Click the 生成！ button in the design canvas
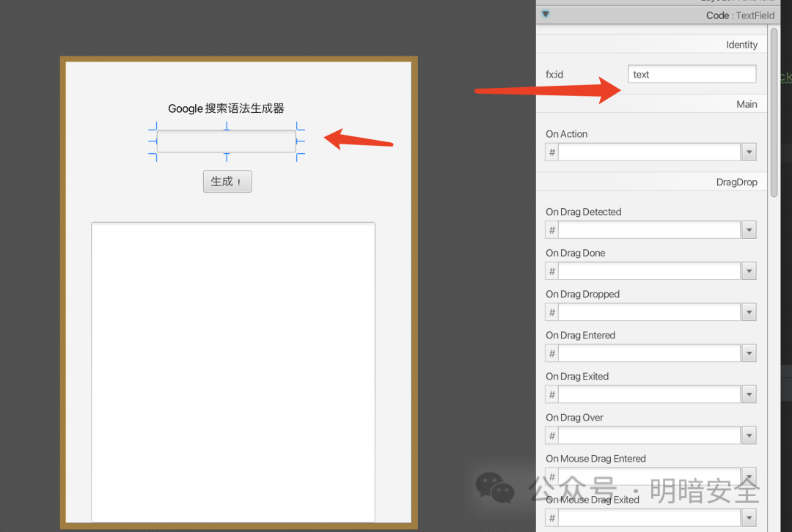This screenshot has width=792, height=532. click(x=227, y=181)
